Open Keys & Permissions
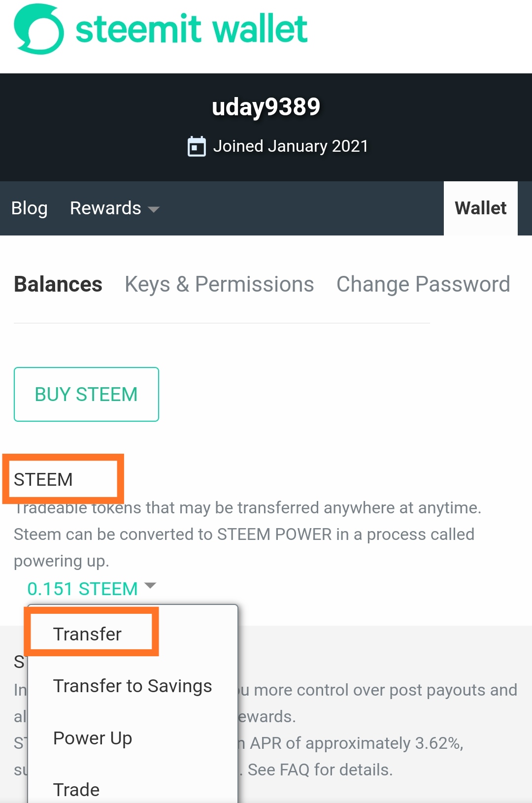Viewport: 532px width, 803px height. (219, 284)
